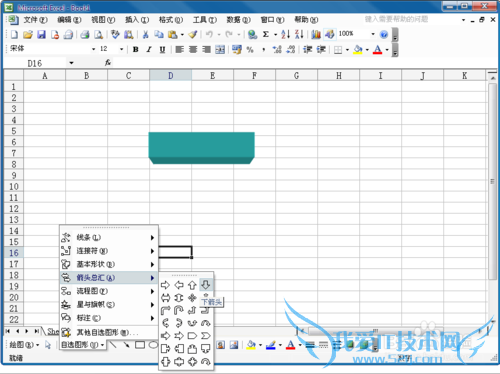
Task: Click the Percent Style icon
Action: (x=250, y=50)
